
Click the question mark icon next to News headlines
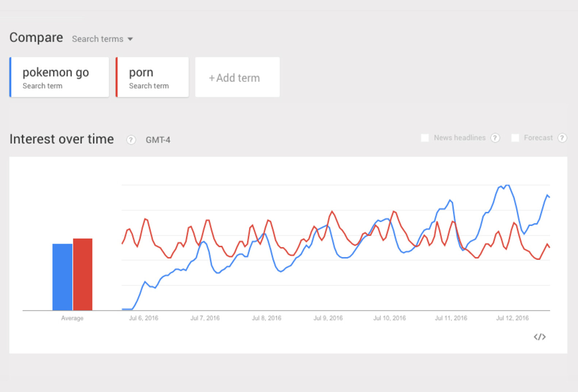pyautogui.click(x=496, y=138)
